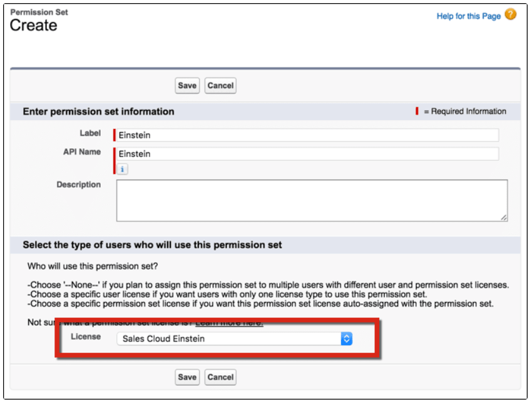The width and height of the screenshot is (532, 404).
Task: Click the bottom Cancel button
Action: (x=220, y=377)
